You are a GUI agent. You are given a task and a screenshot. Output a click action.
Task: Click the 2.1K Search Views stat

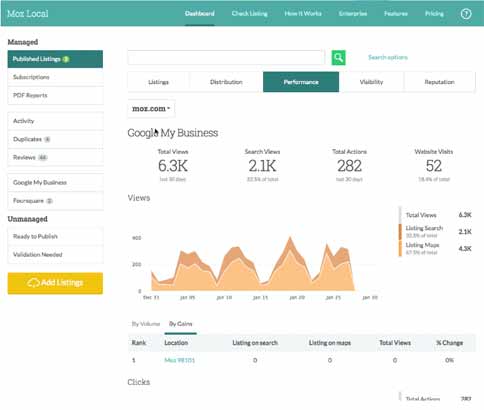(x=262, y=166)
